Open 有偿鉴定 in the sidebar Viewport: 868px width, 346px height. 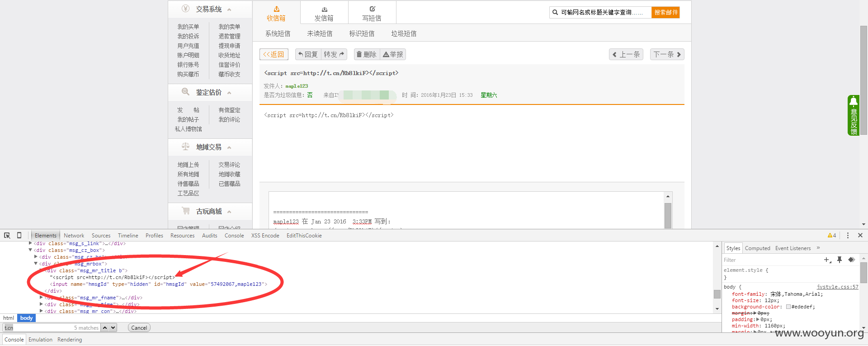click(229, 110)
